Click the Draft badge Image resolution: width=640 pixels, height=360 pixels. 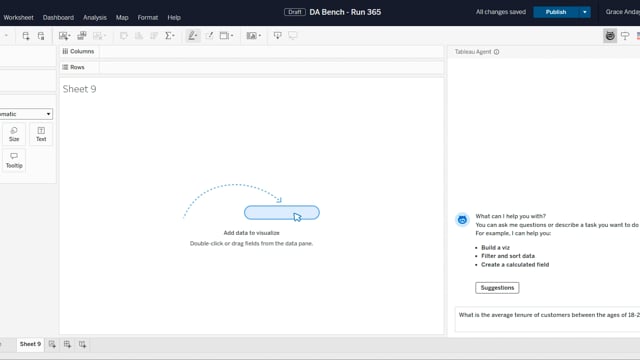coord(295,12)
